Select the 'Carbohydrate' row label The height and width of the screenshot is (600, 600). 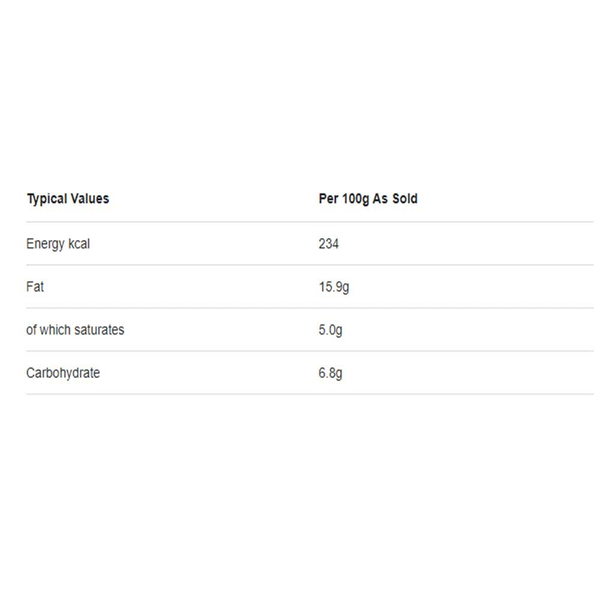pos(63,373)
